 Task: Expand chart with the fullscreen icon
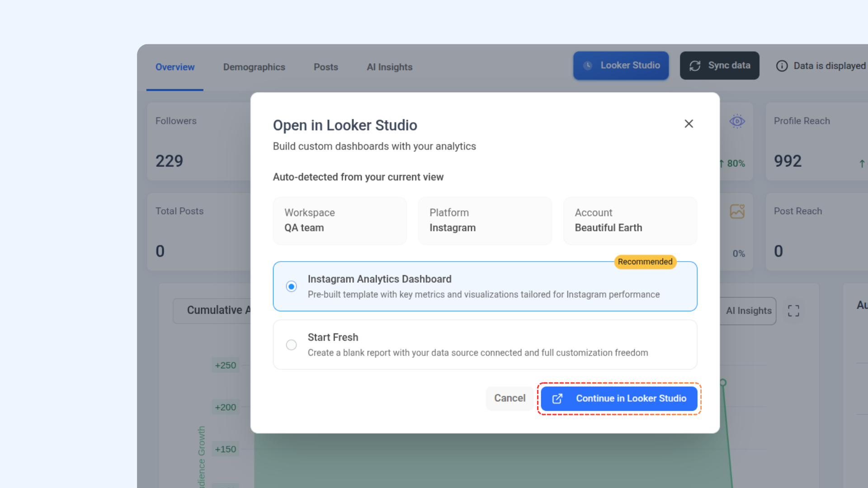pyautogui.click(x=793, y=311)
